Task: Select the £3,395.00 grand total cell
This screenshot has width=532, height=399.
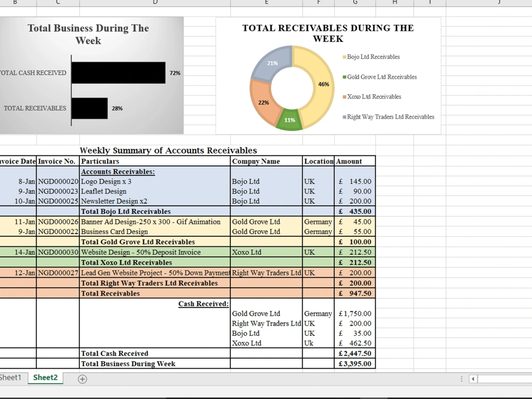Action: click(355, 364)
